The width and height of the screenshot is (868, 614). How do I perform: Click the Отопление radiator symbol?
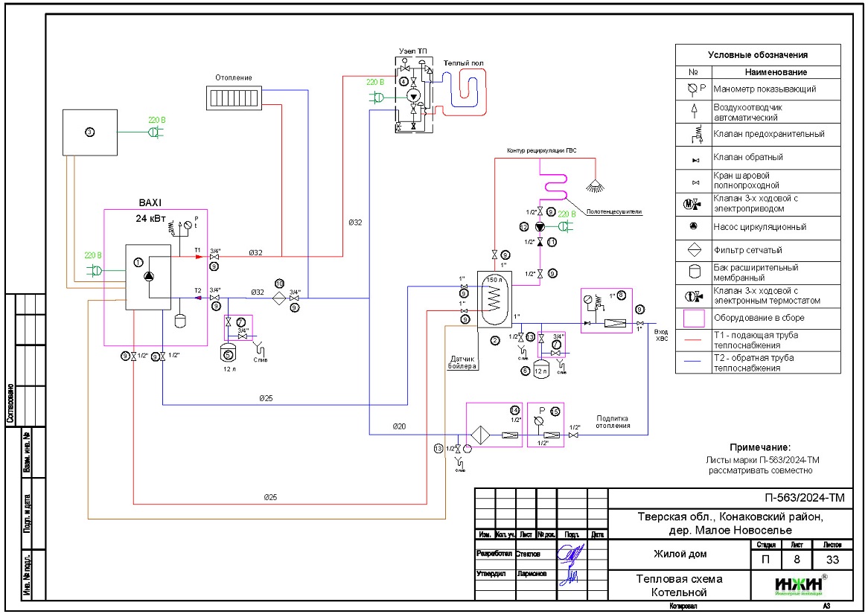point(235,97)
